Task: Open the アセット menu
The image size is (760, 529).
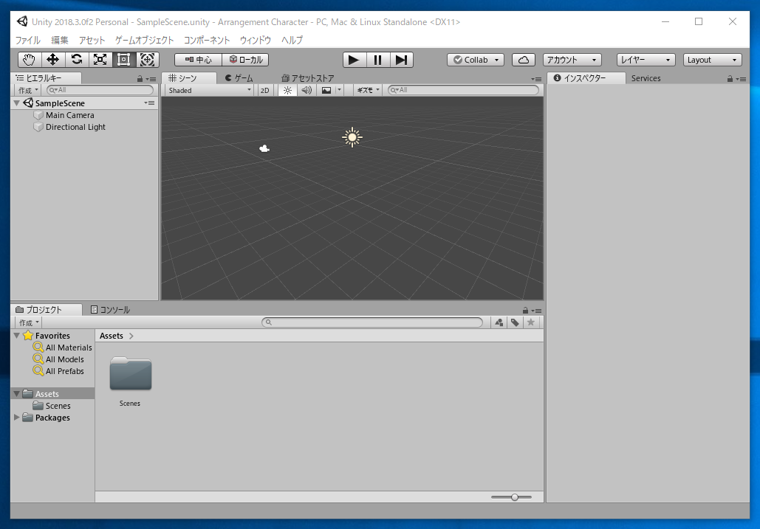Action: [x=92, y=40]
